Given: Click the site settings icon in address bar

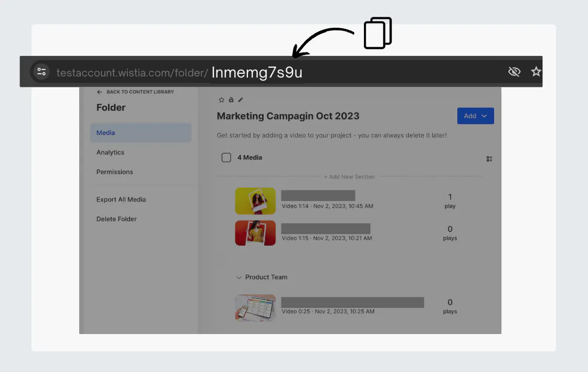Looking at the screenshot, I should (42, 71).
